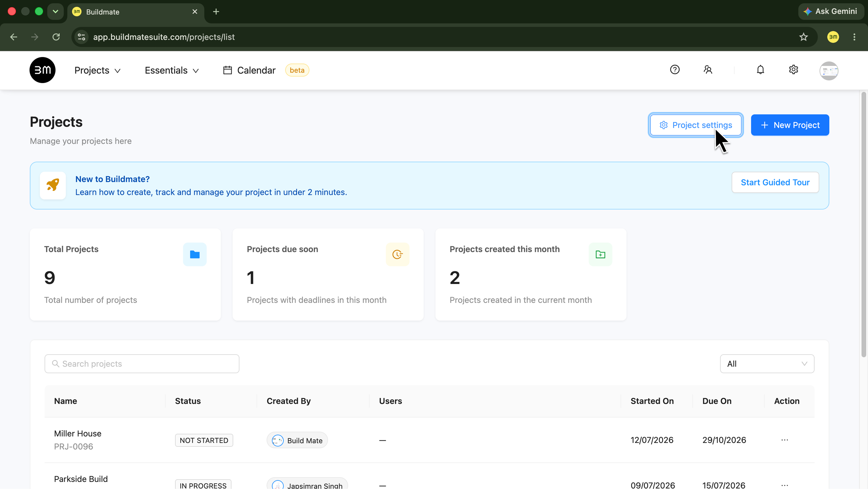Click the Learn how to create banner text
Screen dimensions: 868x489
click(211, 192)
